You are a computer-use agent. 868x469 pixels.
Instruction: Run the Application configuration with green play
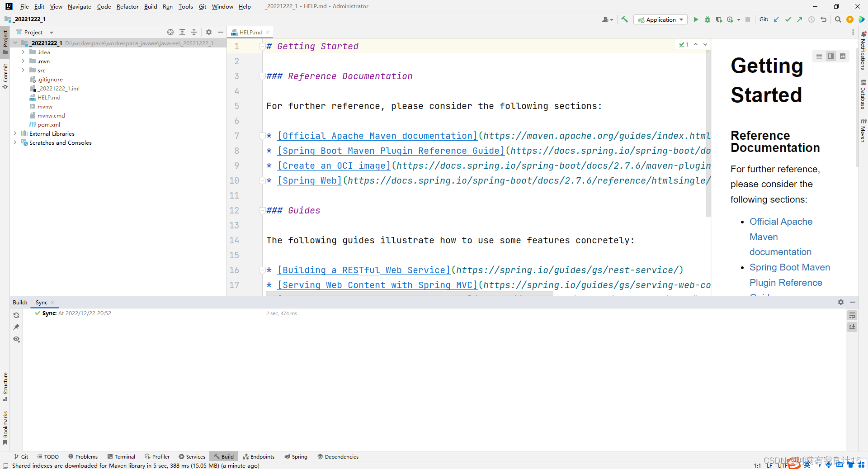pos(696,19)
